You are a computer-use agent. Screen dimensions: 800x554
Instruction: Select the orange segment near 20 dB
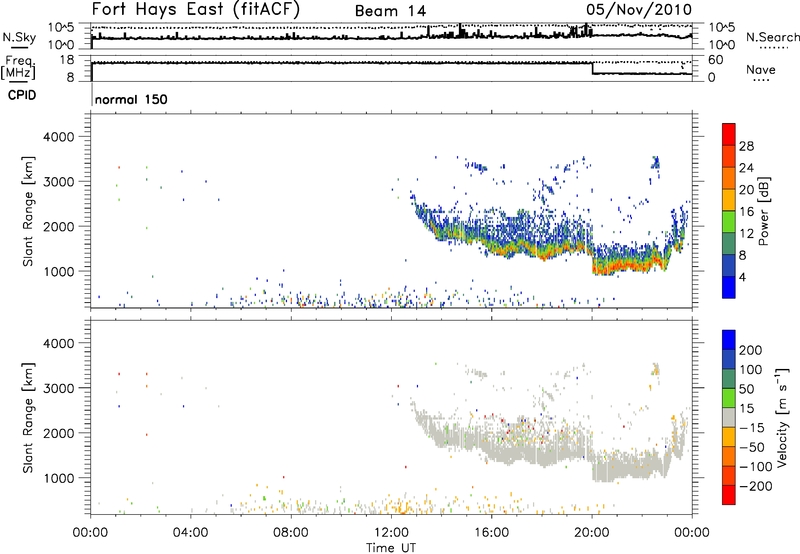(x=729, y=178)
